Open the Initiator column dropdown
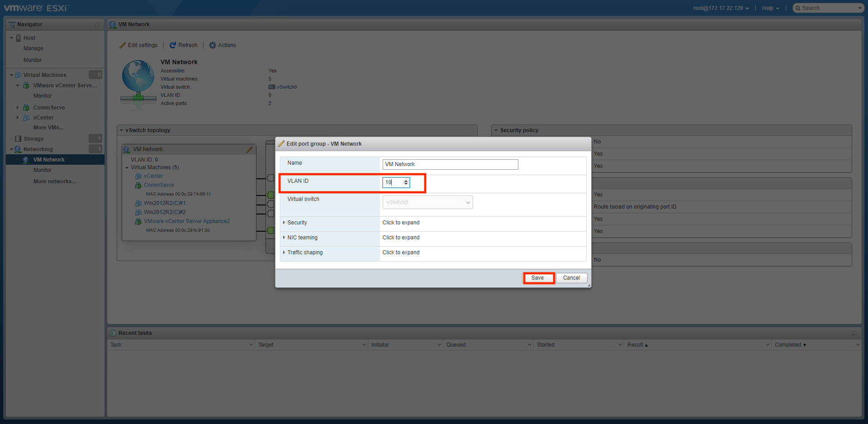868x424 pixels. (x=439, y=345)
